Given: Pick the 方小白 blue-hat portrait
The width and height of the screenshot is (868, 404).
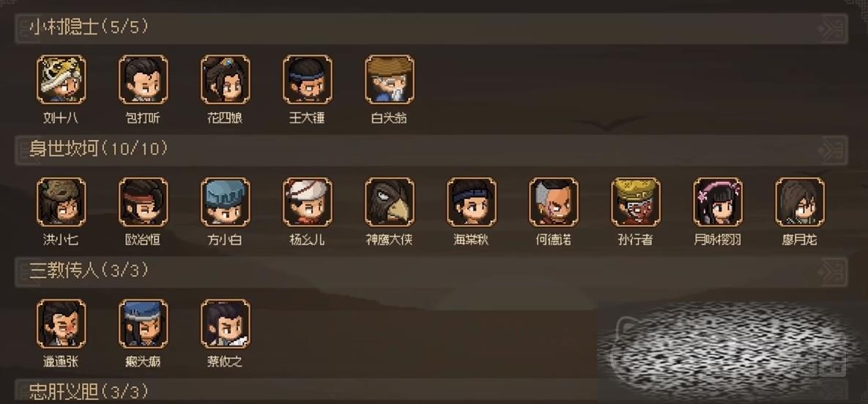Looking at the screenshot, I should tap(226, 202).
